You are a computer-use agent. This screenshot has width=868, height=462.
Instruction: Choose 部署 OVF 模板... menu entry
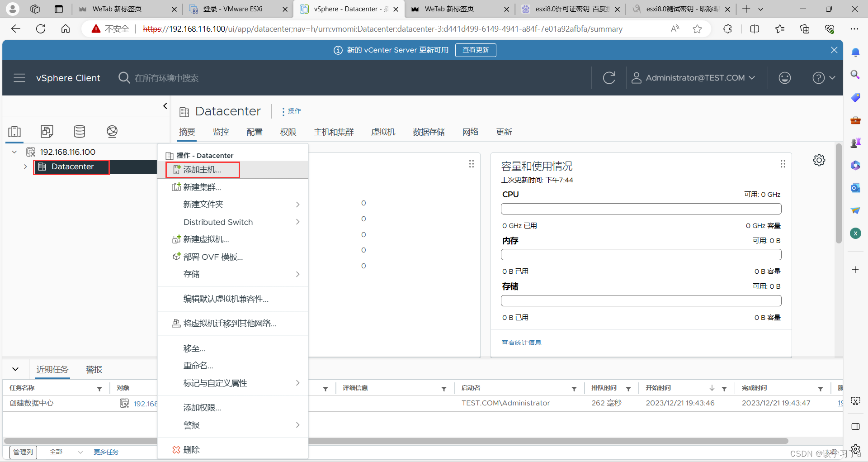click(x=233, y=257)
